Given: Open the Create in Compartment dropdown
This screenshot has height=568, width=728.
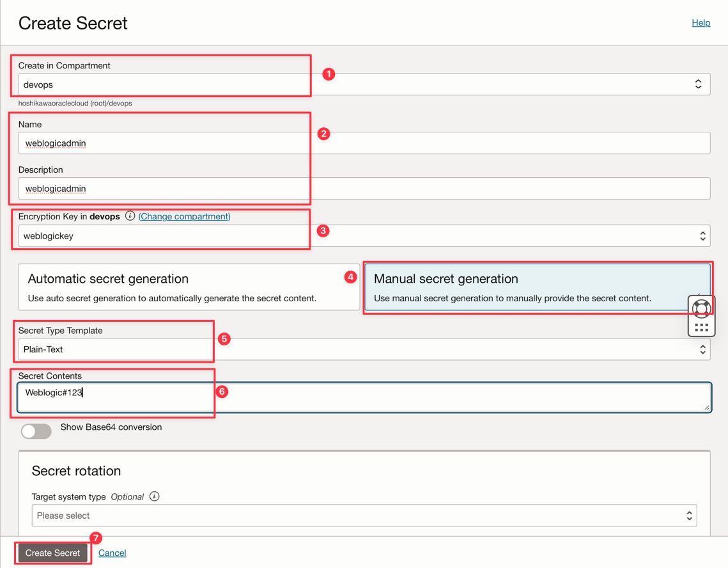Looking at the screenshot, I should coord(364,84).
